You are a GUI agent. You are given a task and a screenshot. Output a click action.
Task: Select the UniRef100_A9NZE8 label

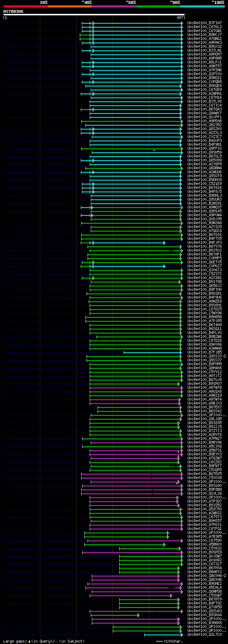[204, 302]
